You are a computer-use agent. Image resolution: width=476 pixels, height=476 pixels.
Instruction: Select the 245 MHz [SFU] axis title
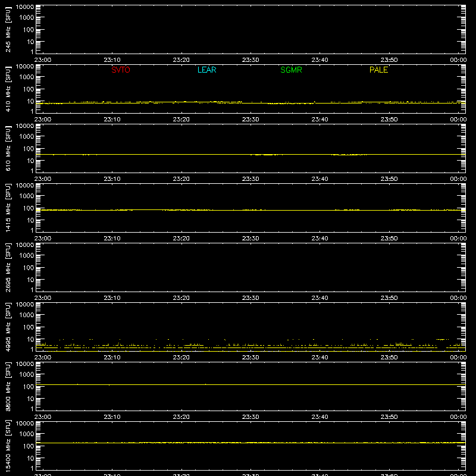(8, 30)
